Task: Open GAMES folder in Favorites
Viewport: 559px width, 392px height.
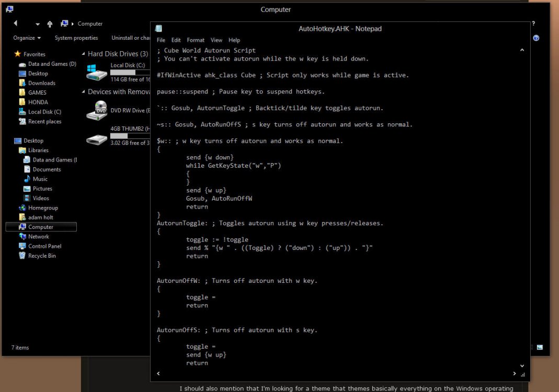Action: coord(37,93)
